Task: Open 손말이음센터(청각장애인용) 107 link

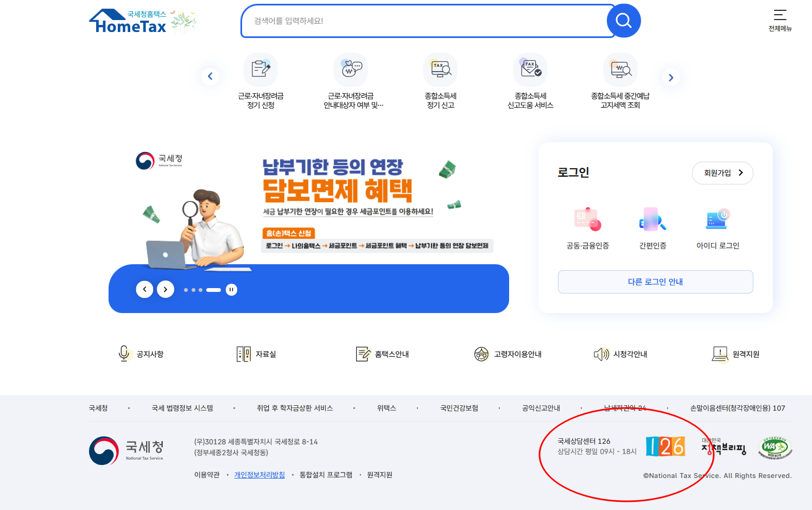Action: point(738,408)
